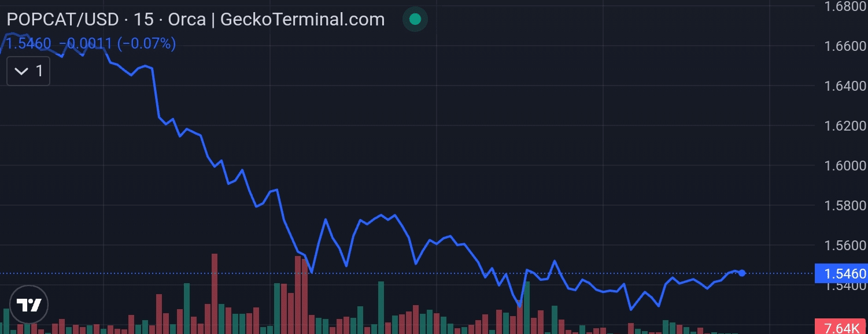The height and width of the screenshot is (334, 868).
Task: Click the red 7.64K volume label
Action: (840, 328)
